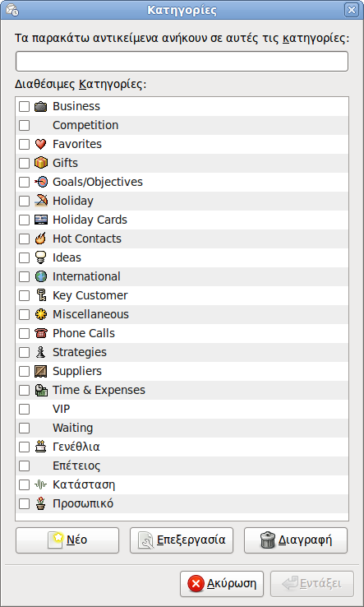Select the heart icon for Favorites
Image resolution: width=364 pixels, height=607 pixels.
(40, 145)
